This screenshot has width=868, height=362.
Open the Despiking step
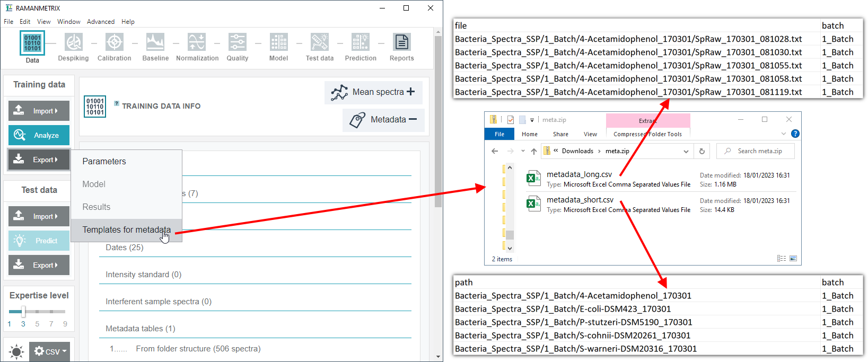(x=73, y=42)
